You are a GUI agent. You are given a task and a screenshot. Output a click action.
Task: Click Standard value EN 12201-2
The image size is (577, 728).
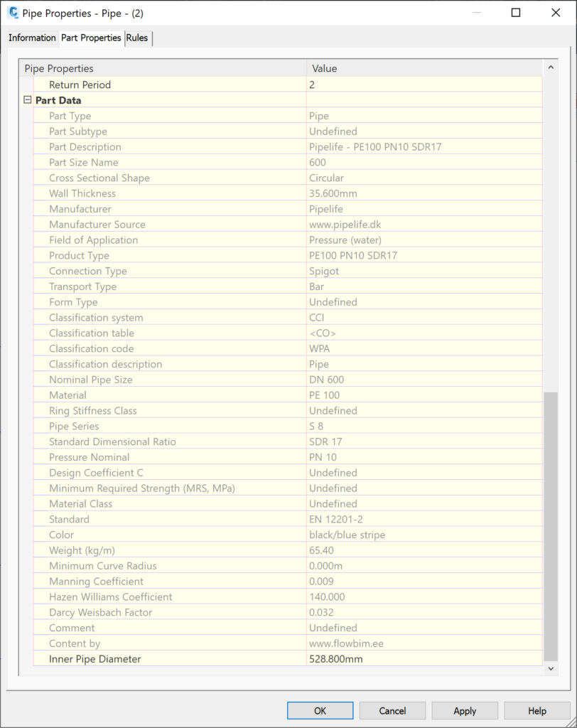(x=336, y=519)
